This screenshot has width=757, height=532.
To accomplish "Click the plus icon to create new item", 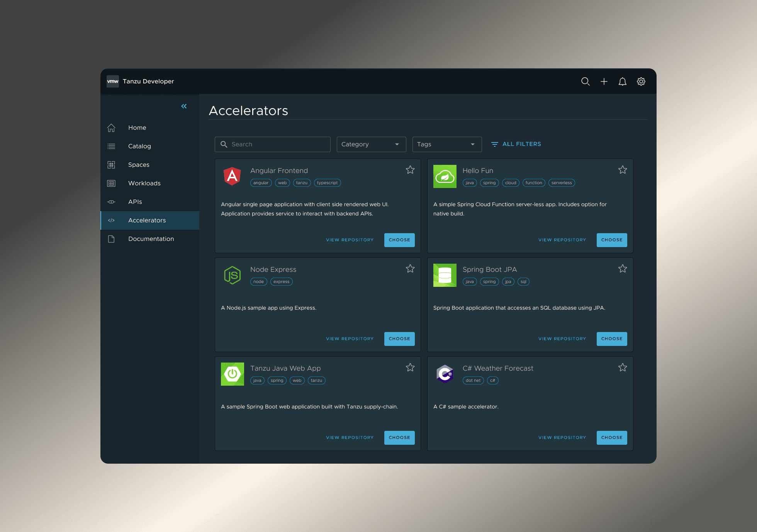I will pos(604,81).
